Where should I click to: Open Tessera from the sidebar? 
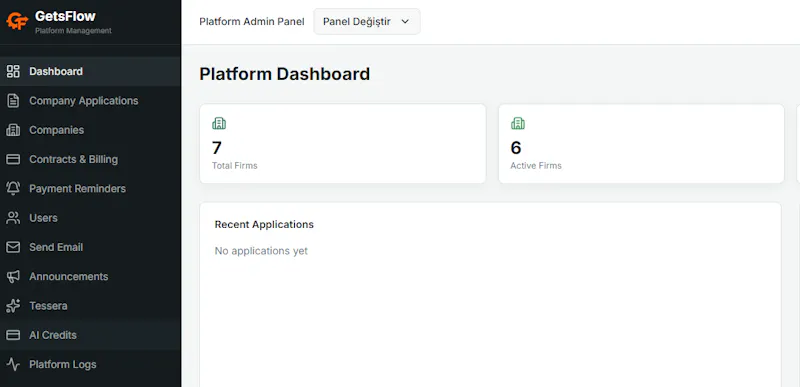pyautogui.click(x=90, y=306)
